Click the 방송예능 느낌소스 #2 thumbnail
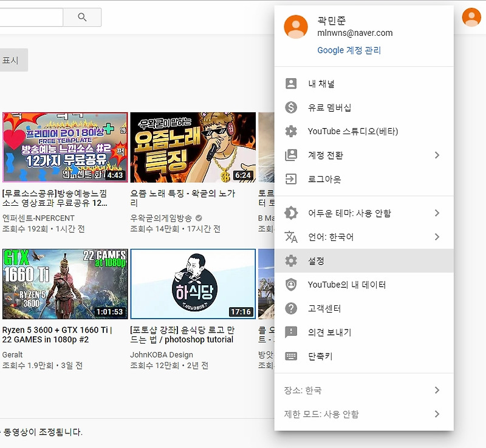486x448 pixels. pyautogui.click(x=65, y=147)
